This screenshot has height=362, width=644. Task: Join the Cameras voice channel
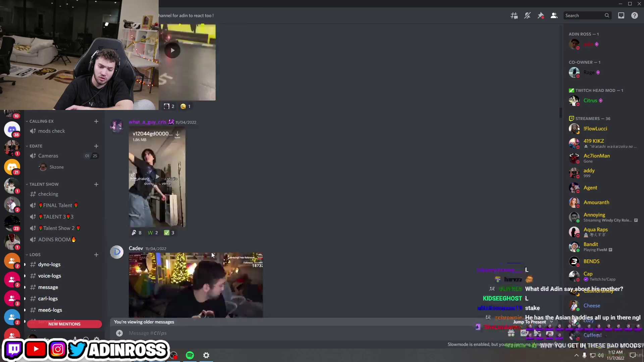click(x=64, y=156)
